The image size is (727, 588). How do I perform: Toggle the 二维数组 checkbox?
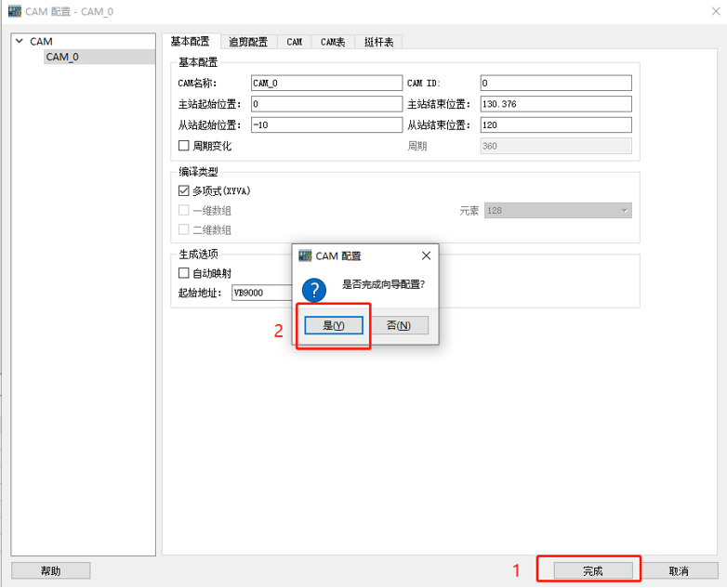point(183,229)
